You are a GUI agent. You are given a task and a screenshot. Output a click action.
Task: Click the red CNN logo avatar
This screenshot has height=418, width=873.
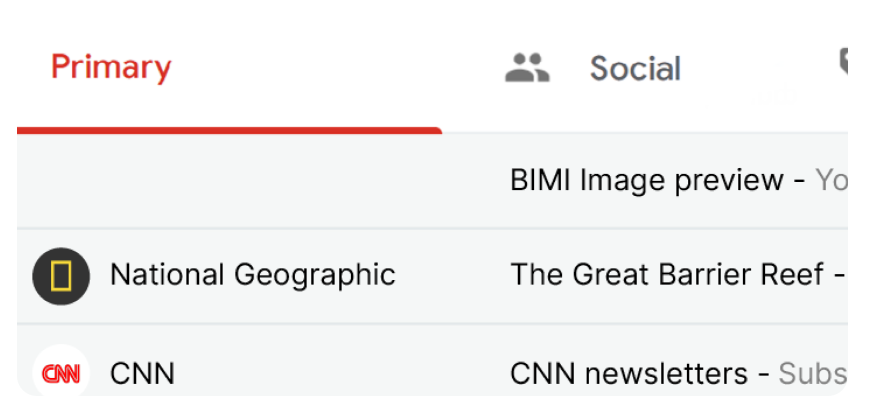pos(61,373)
